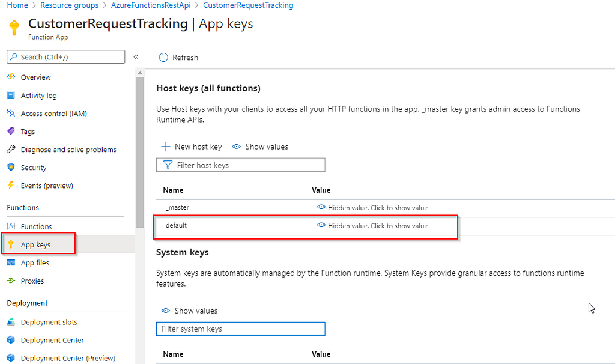This screenshot has width=615, height=364.
Task: Open Security via the shield icon
Action: 11,167
